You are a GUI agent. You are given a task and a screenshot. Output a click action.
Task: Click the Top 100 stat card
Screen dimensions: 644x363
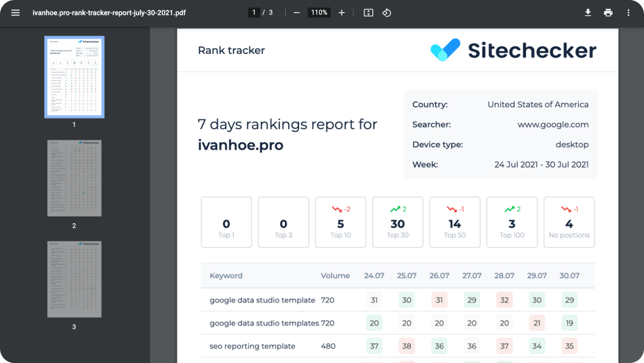click(x=512, y=222)
